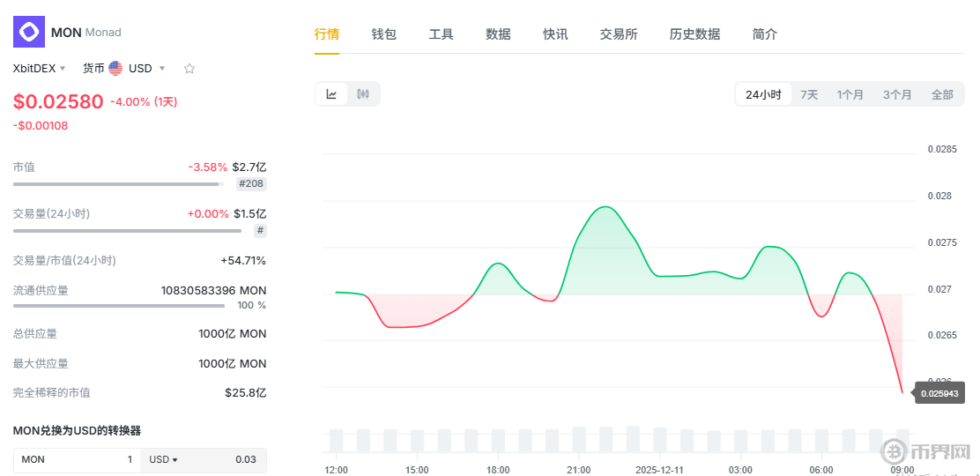
Task: Click the US flag currency icon
Action: pyautogui.click(x=115, y=68)
